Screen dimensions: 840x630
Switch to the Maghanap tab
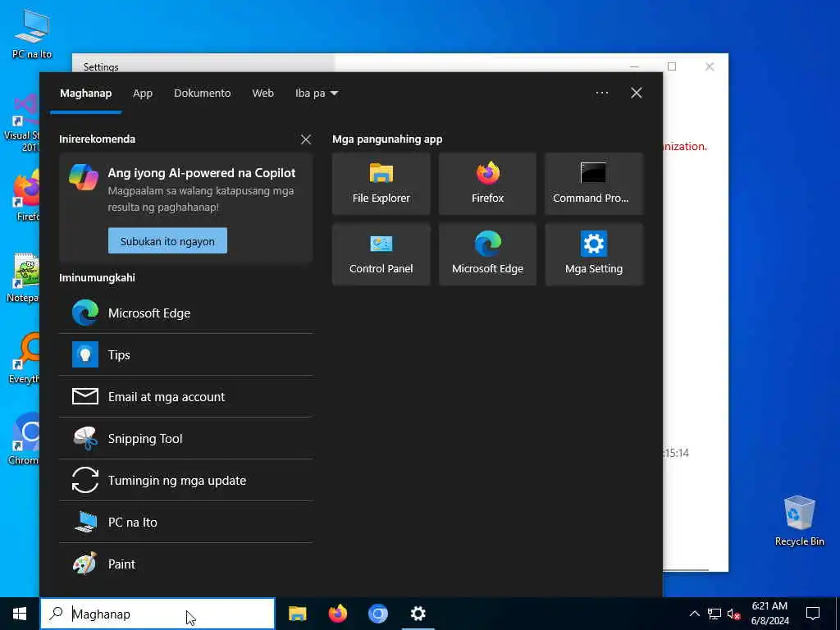[x=85, y=94]
